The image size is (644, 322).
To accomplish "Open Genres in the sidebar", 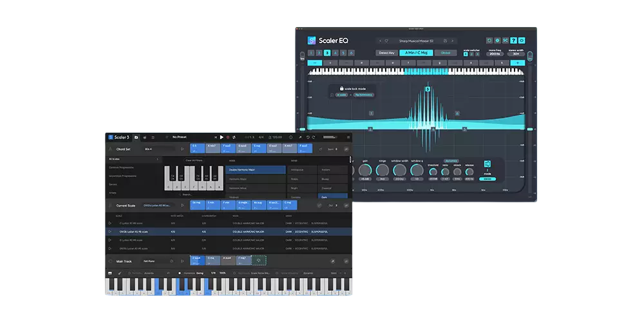I will 113,184.
